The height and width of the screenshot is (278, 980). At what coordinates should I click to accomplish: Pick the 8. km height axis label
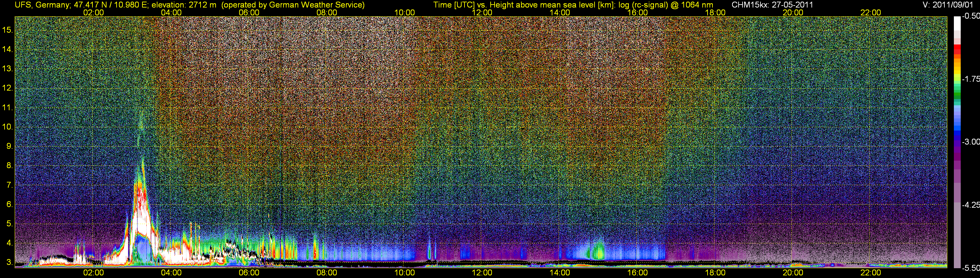tap(10, 166)
